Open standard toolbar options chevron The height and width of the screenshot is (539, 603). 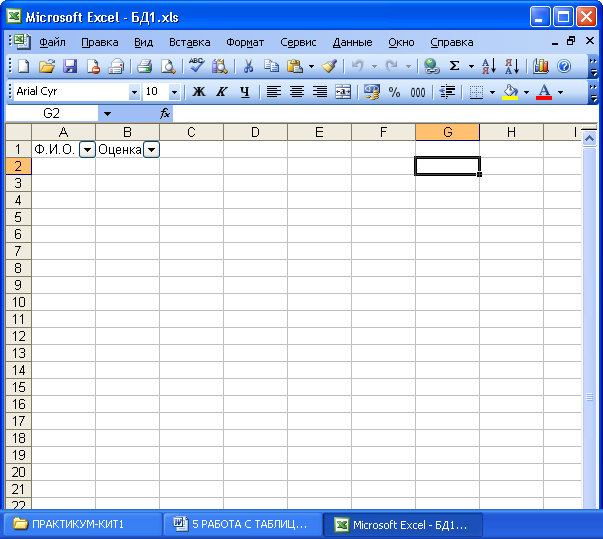[x=593, y=66]
